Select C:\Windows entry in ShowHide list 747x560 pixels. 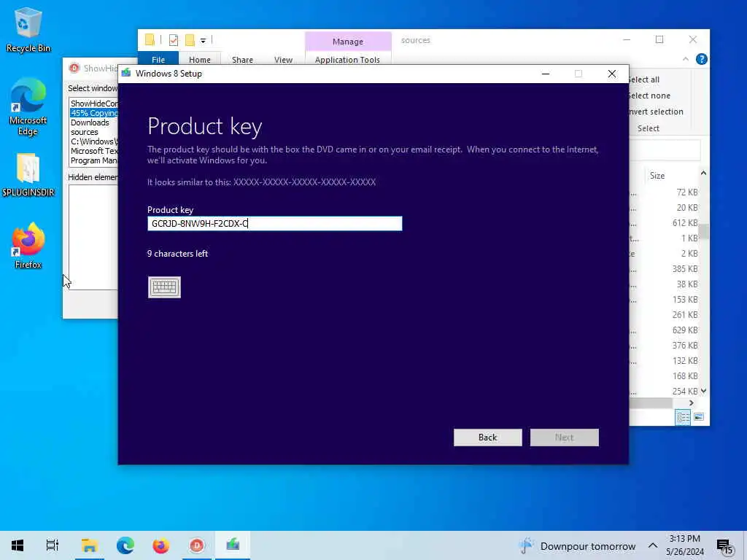(x=94, y=141)
